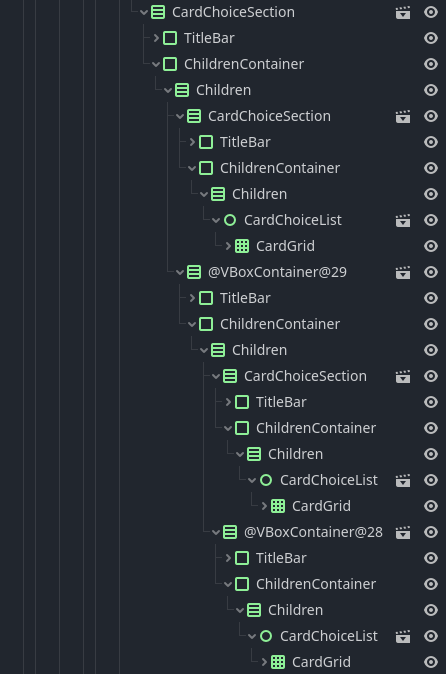446x674 pixels.
Task: Expand the bottom CardGrid node
Action: (264, 662)
